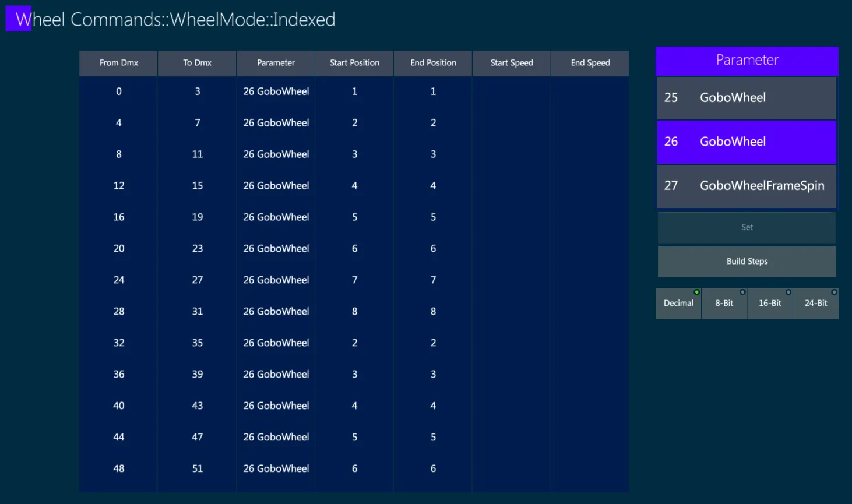Select To Dmx cell with value 47
This screenshot has width=852, height=504.
click(198, 438)
